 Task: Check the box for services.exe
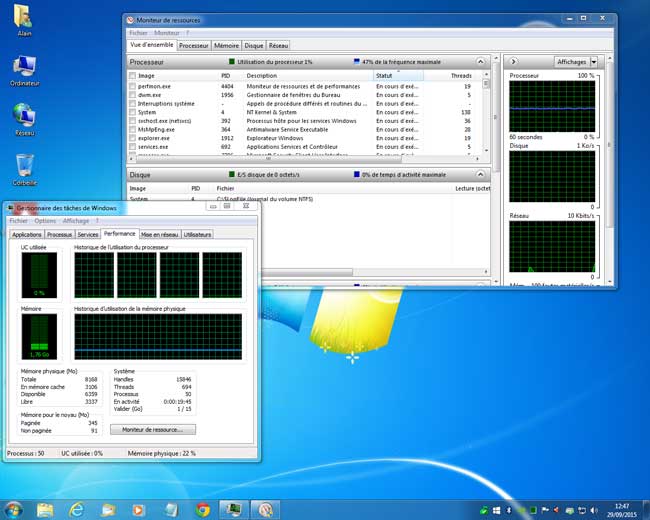click(132, 147)
